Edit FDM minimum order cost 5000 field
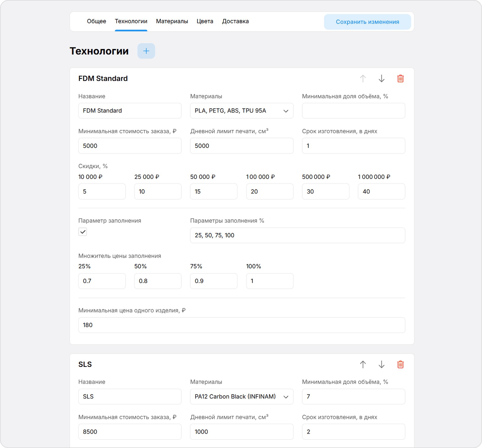This screenshot has height=448, width=482. [130, 146]
